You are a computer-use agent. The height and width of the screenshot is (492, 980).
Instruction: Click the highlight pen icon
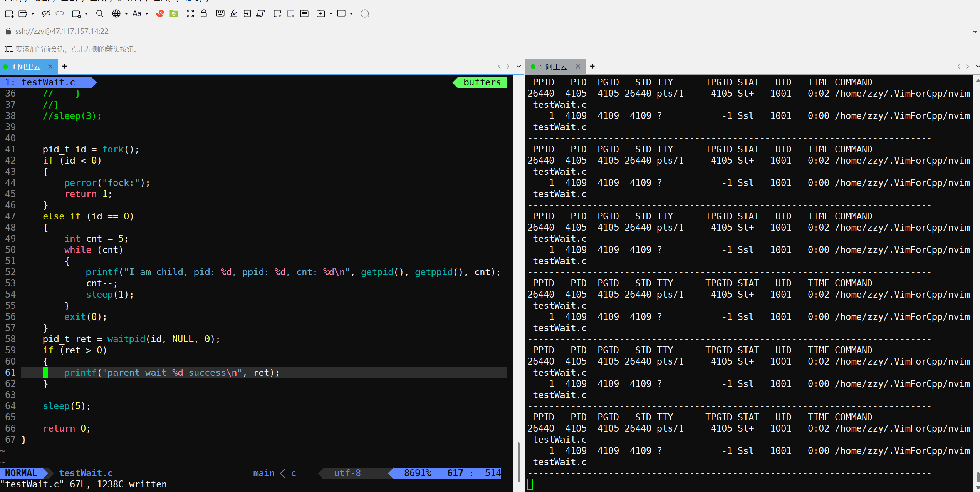click(234, 14)
